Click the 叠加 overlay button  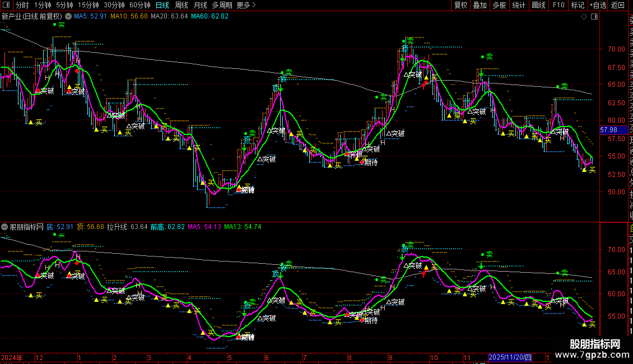point(480,5)
